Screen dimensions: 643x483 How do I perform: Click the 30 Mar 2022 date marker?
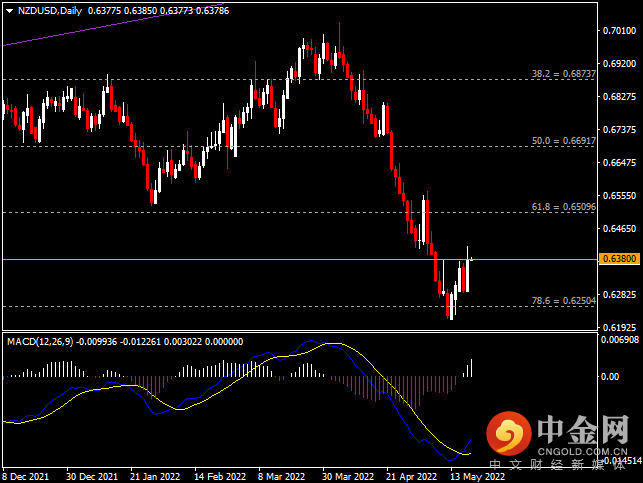pyautogui.click(x=346, y=476)
